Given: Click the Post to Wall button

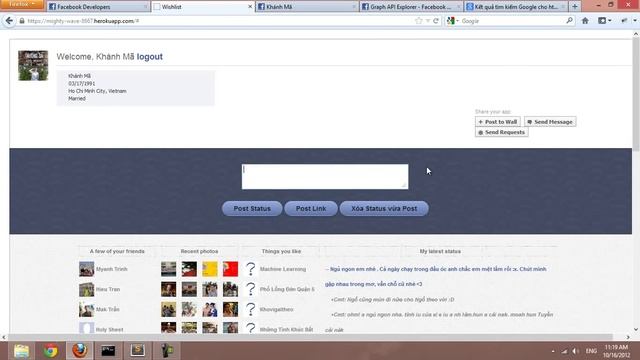Looking at the screenshot, I should [498, 122].
